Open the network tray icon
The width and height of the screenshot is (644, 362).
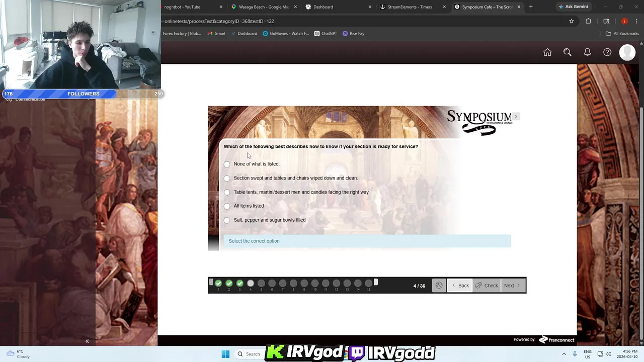(x=600, y=354)
